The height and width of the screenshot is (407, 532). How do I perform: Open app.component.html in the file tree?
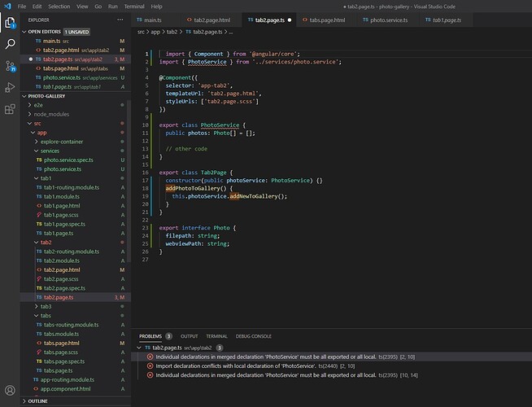click(x=65, y=388)
